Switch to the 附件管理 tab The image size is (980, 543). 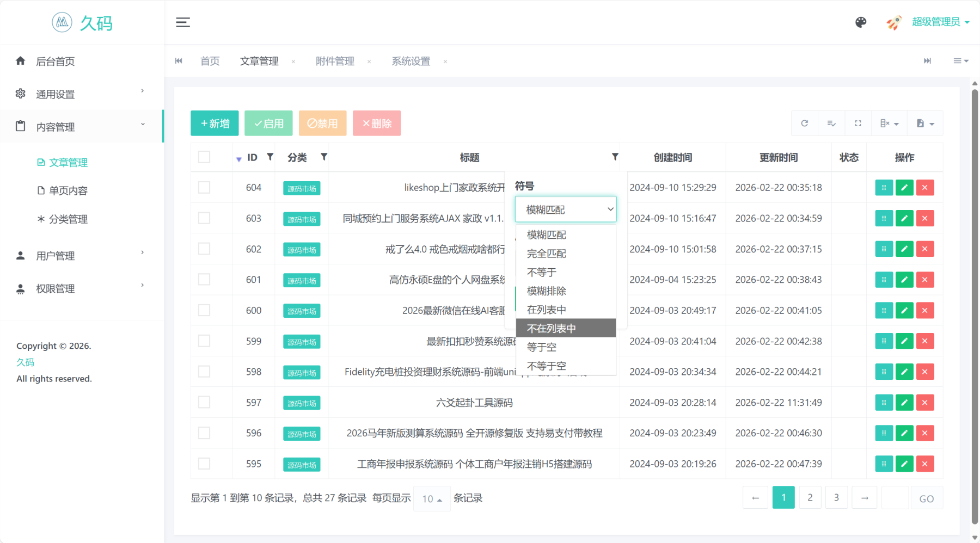click(334, 61)
